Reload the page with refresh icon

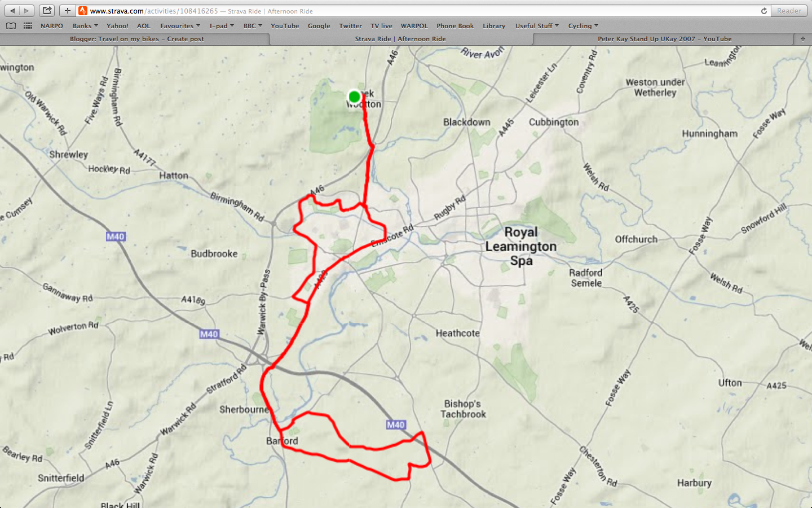[764, 11]
